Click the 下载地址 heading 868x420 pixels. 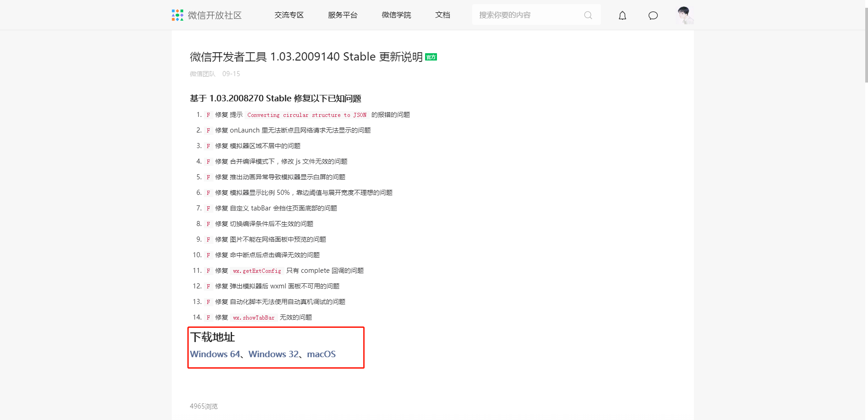coord(213,337)
